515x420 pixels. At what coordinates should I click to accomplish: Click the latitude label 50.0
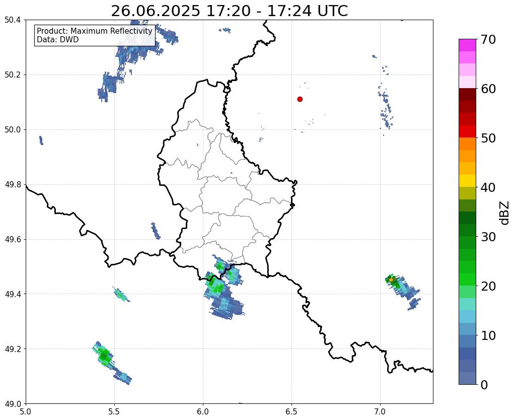(13, 130)
